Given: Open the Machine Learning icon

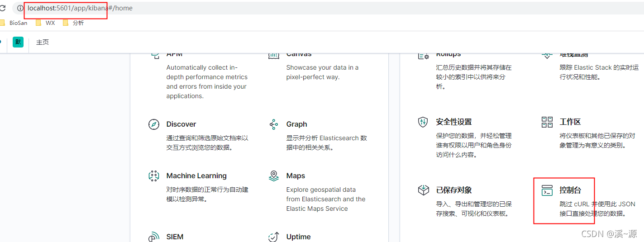Looking at the screenshot, I should [154, 176].
